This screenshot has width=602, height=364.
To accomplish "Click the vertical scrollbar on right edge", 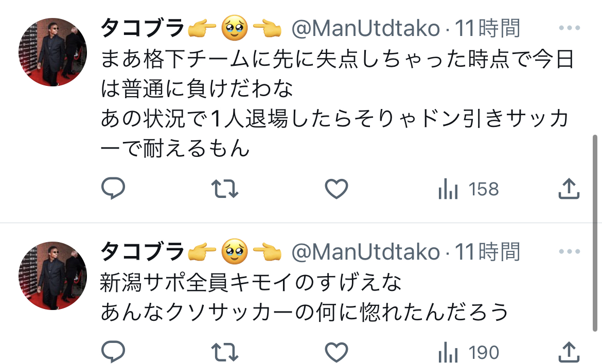I will click(x=595, y=233).
